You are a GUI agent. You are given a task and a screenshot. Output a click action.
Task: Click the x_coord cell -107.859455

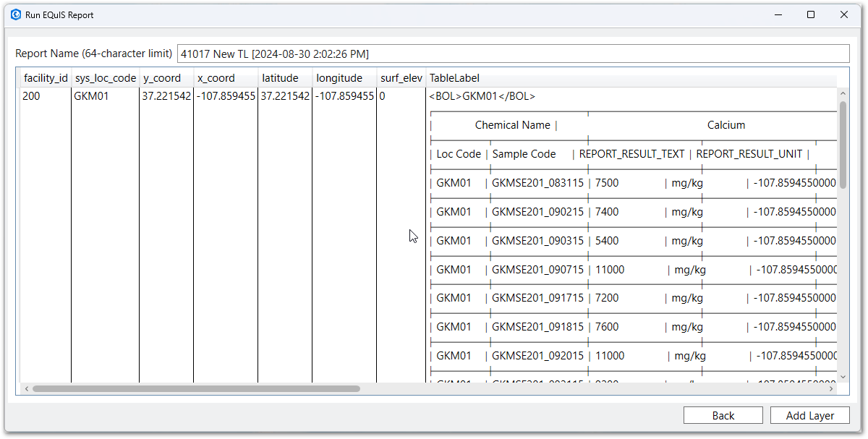[226, 96]
